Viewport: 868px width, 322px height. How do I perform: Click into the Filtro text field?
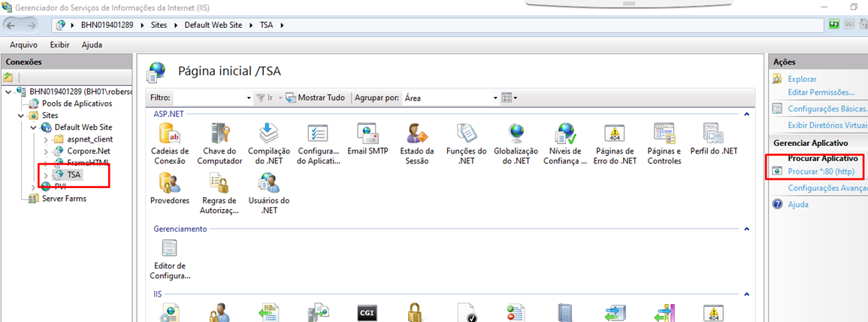pyautogui.click(x=208, y=98)
